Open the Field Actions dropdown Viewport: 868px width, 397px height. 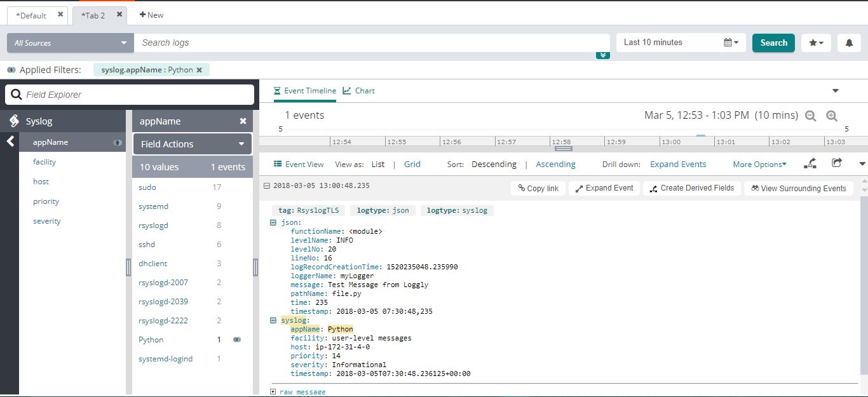(x=193, y=144)
